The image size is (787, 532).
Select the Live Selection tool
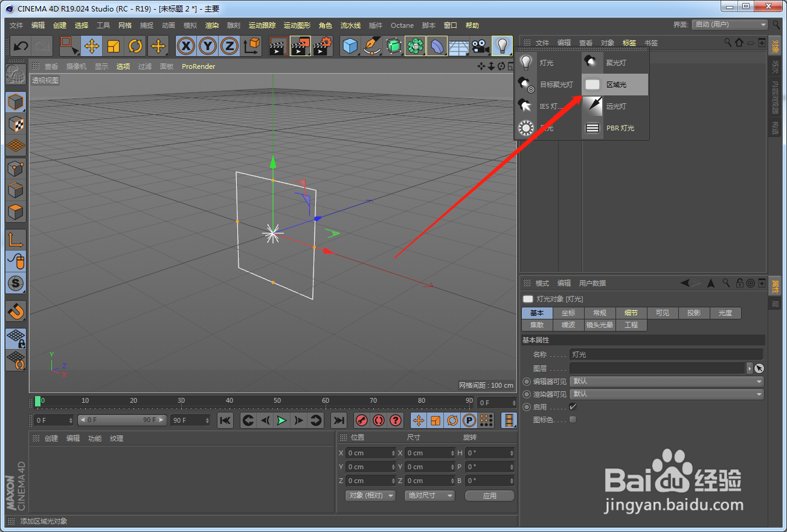[x=69, y=46]
